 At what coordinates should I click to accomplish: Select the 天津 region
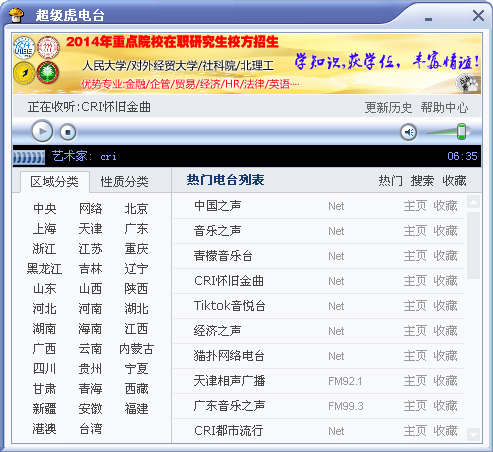pyautogui.click(x=90, y=229)
